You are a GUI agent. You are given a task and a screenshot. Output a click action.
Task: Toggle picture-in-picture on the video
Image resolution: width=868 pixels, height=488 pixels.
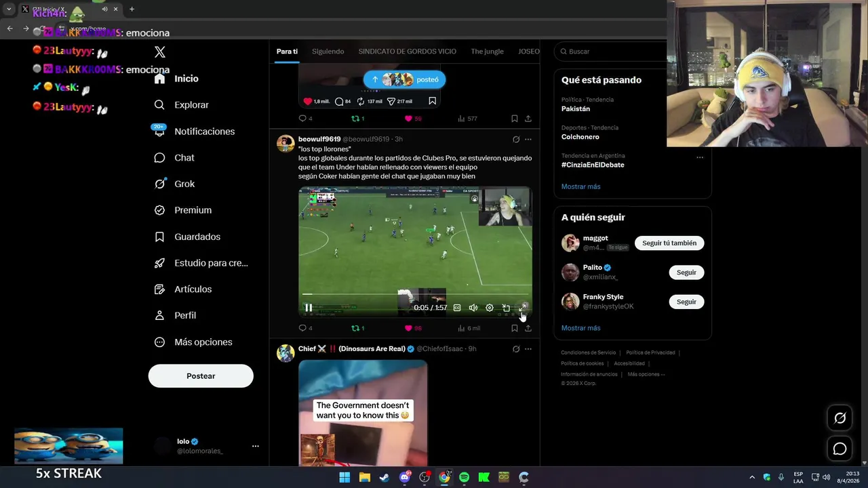pyautogui.click(x=506, y=308)
